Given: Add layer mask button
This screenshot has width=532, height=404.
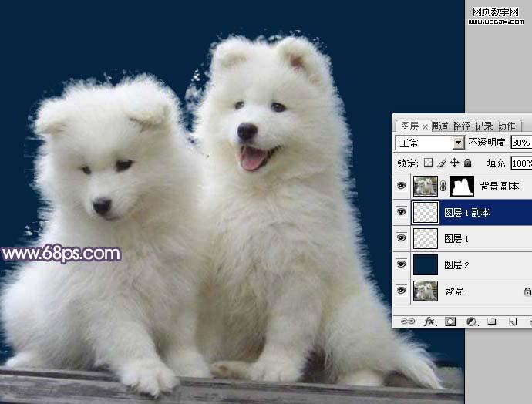Looking at the screenshot, I should coord(450,322).
